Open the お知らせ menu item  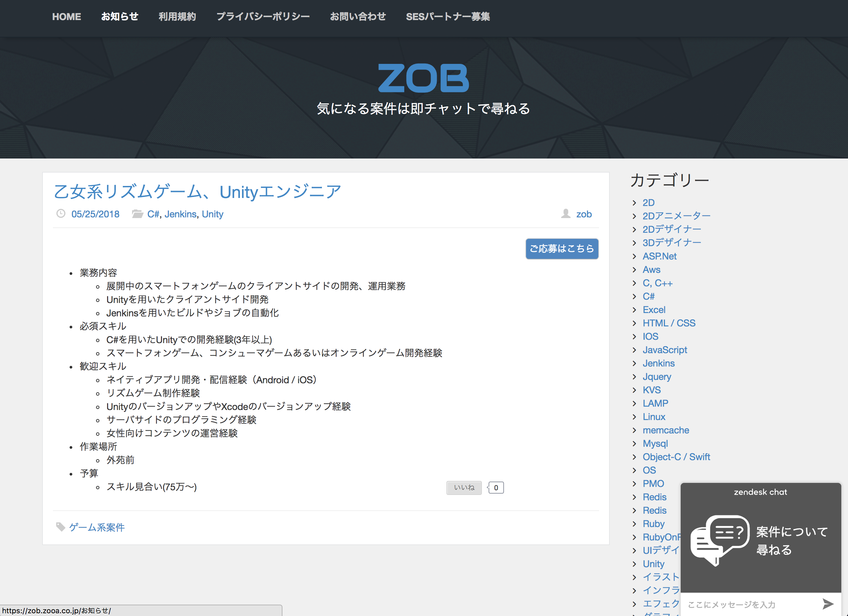pyautogui.click(x=120, y=17)
